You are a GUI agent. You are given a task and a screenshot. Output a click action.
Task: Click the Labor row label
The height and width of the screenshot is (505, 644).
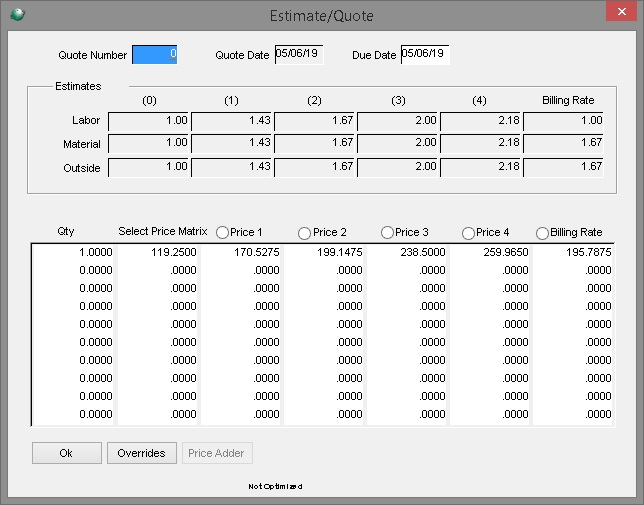tap(86, 120)
